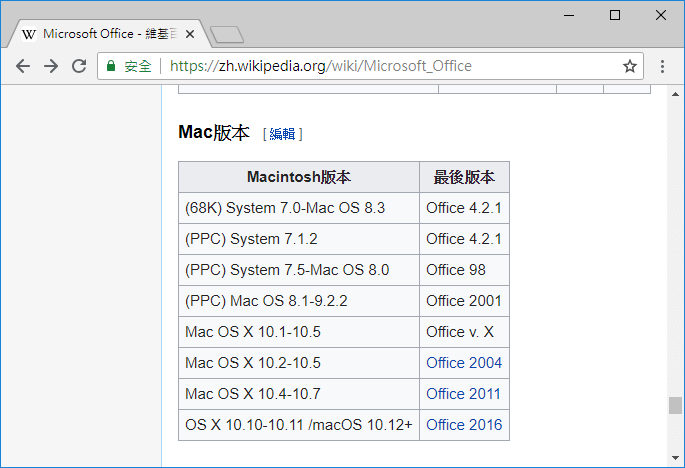View site security info via lock icon

click(111, 66)
